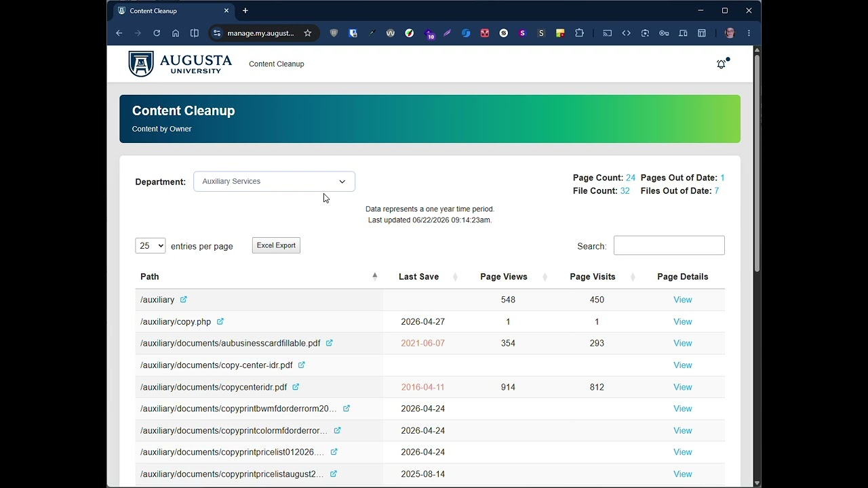Open external link for copycenteridr.pdf

click(296, 387)
